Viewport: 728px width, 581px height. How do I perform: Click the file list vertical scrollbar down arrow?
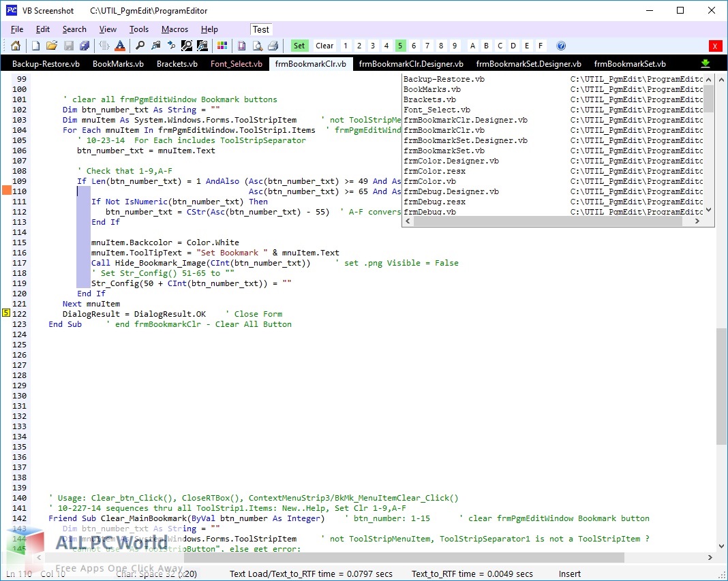pyautogui.click(x=709, y=210)
